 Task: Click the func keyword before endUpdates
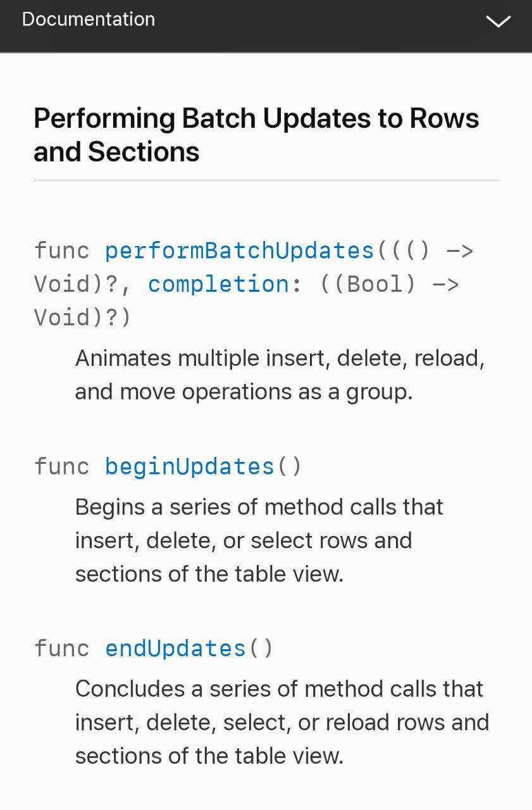(x=62, y=648)
